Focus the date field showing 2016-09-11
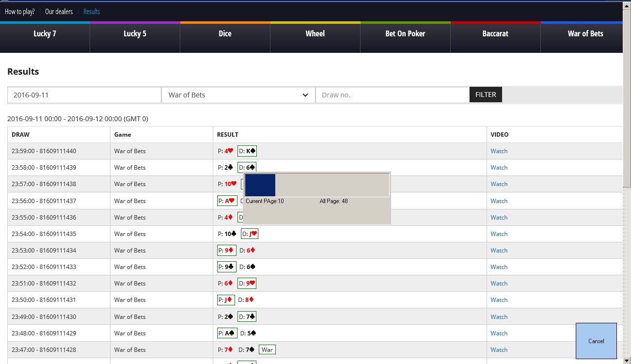The image size is (631, 364). (x=84, y=95)
